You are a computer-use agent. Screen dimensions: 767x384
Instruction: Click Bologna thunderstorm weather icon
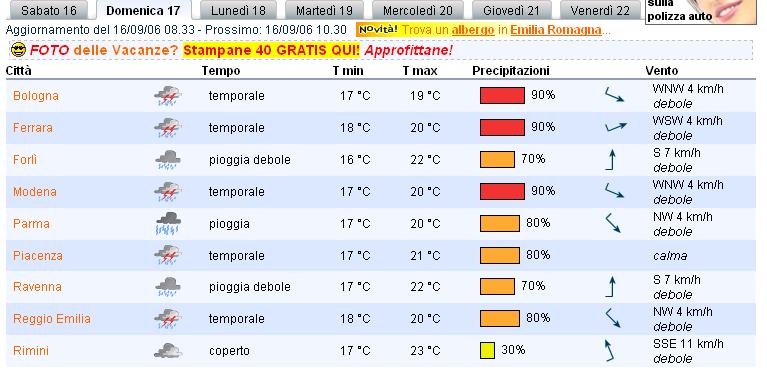pyautogui.click(x=168, y=96)
